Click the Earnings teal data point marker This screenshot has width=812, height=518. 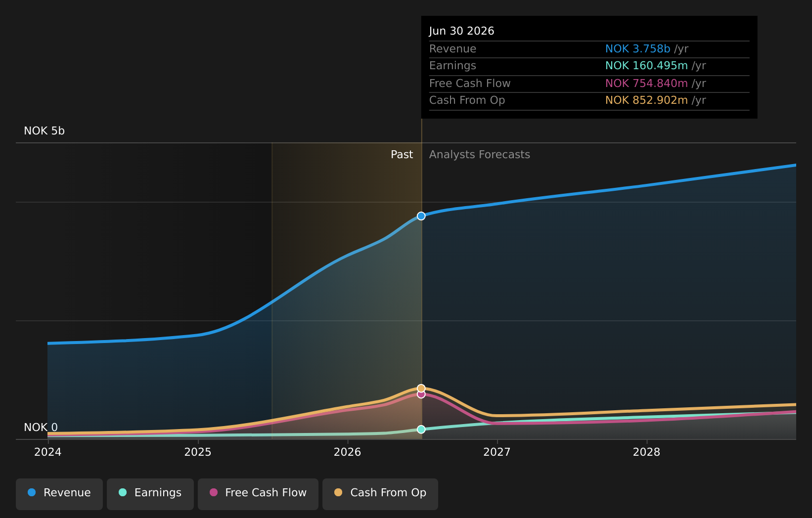tap(421, 429)
